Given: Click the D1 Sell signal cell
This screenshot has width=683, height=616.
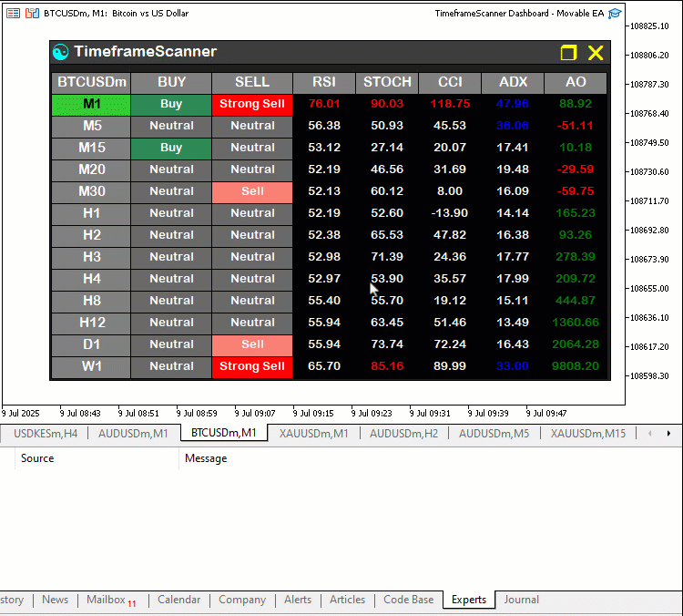Looking at the screenshot, I should [x=252, y=344].
